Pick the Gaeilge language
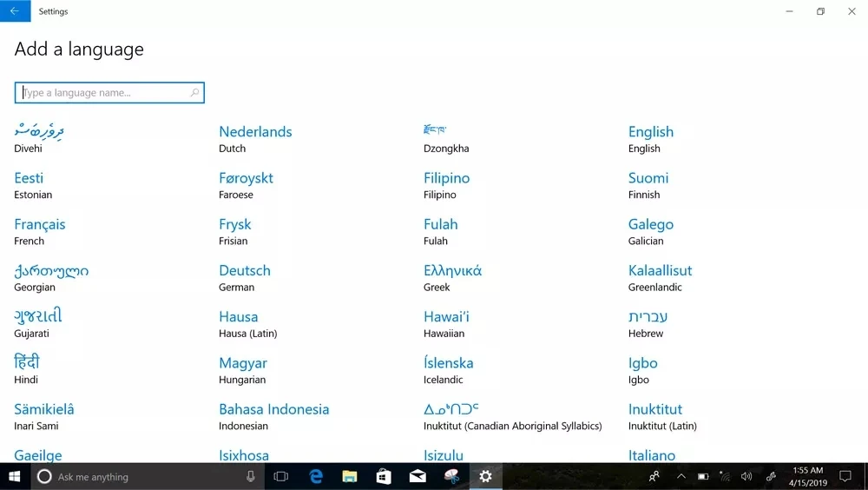 [x=38, y=455]
